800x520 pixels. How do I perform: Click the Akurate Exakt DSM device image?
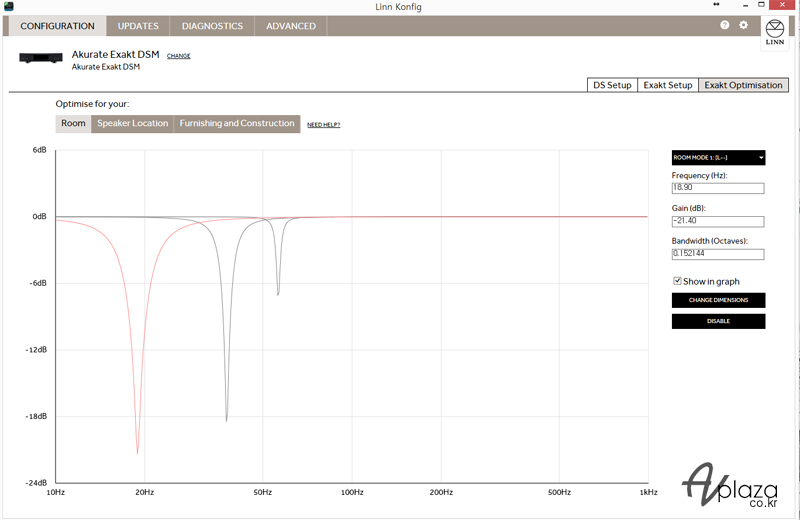(41, 58)
